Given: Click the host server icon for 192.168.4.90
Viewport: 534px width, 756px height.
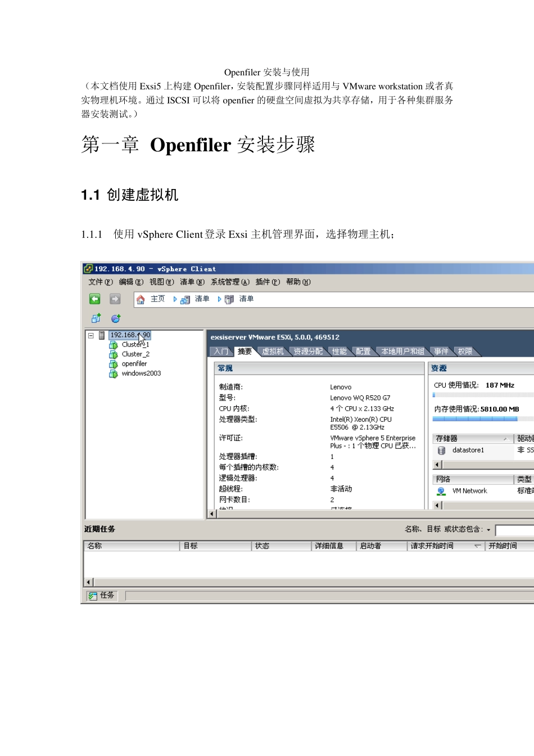Looking at the screenshot, I should (102, 335).
